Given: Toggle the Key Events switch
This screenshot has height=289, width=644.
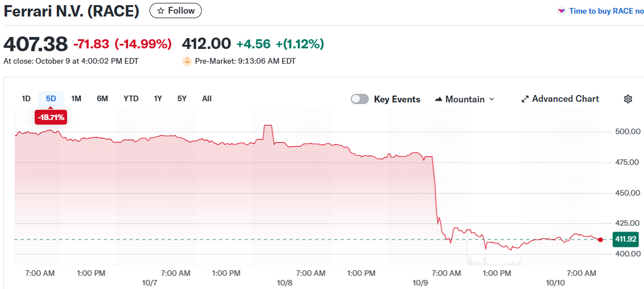Looking at the screenshot, I should 360,99.
